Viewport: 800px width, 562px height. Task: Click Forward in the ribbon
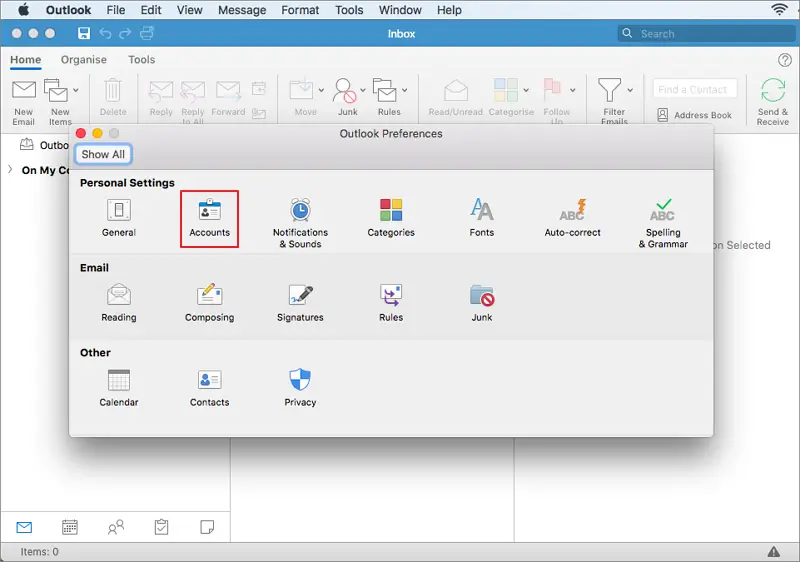[228, 98]
